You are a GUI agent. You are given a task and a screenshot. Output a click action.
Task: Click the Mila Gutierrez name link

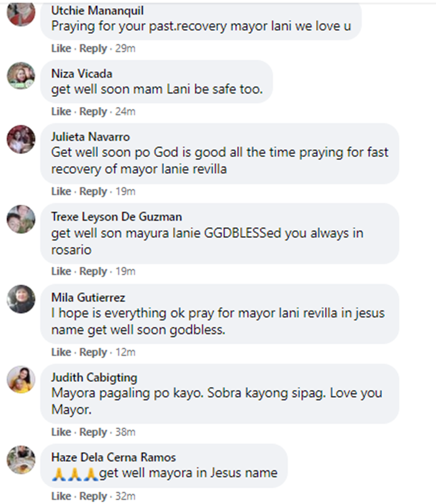click(88, 298)
